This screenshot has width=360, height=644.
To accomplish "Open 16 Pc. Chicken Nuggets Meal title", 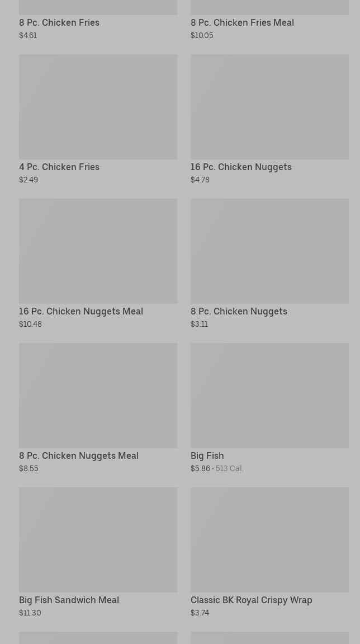I will [x=81, y=312].
